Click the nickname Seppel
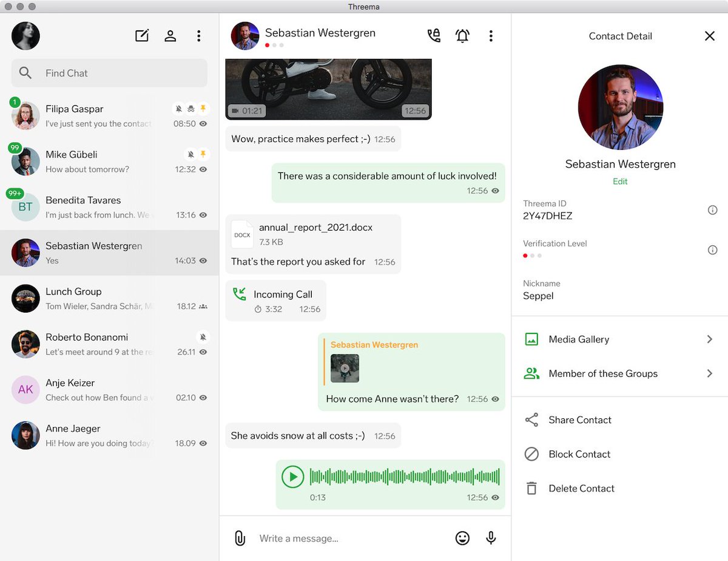This screenshot has width=728, height=561. 538,296
